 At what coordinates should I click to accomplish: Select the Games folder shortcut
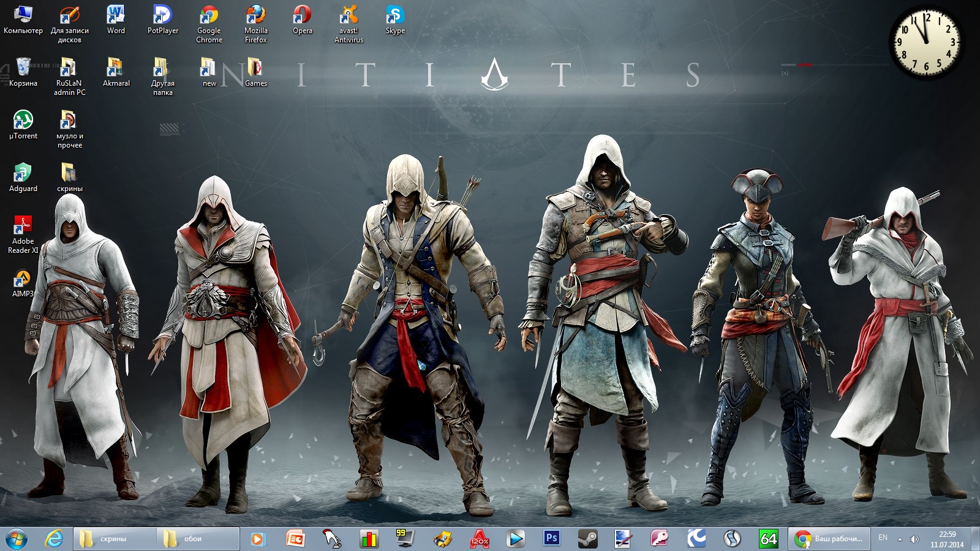(x=256, y=72)
